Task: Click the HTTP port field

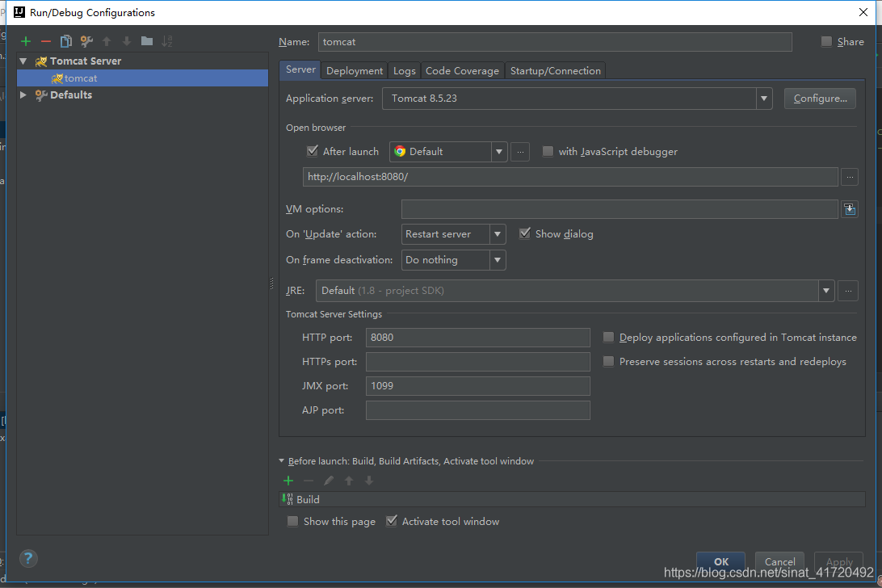Action: (x=478, y=338)
